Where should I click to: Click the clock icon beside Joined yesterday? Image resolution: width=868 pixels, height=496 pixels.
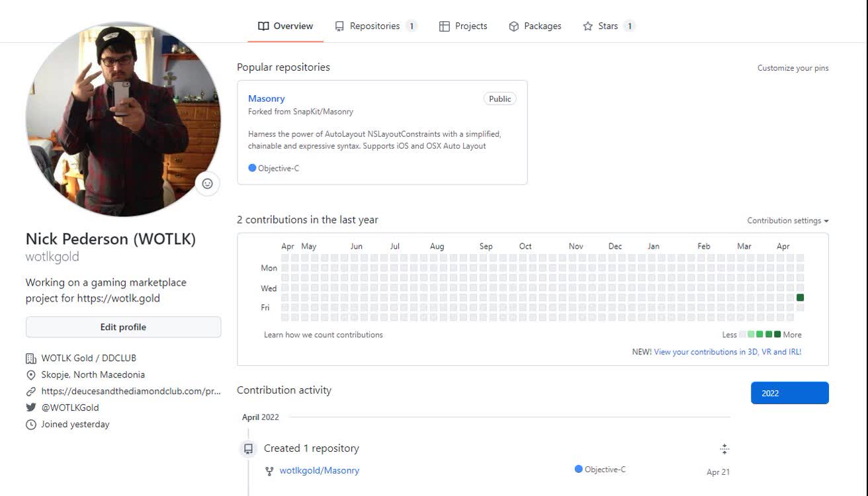[x=31, y=425]
